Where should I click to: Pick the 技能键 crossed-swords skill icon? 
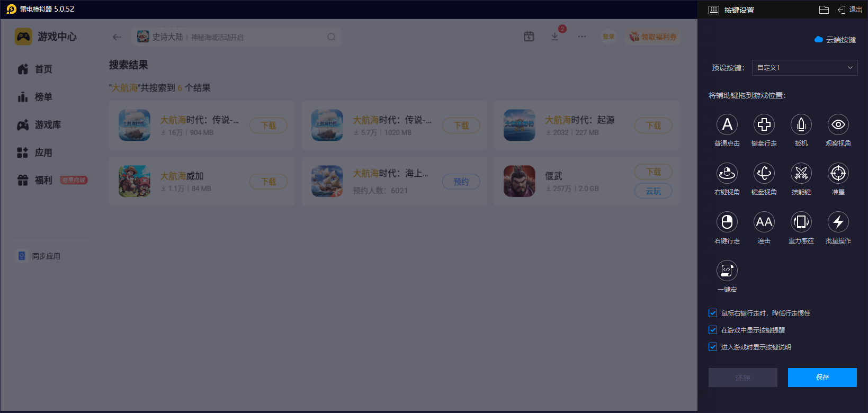801,173
